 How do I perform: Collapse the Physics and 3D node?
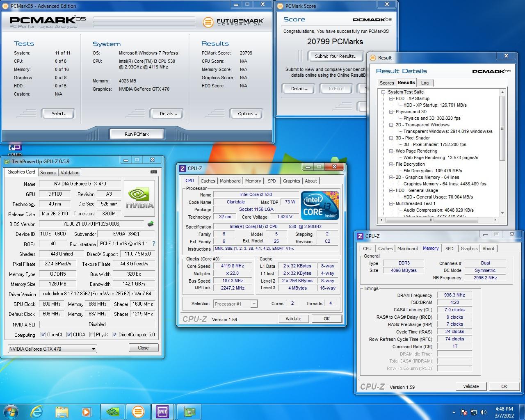point(391,112)
